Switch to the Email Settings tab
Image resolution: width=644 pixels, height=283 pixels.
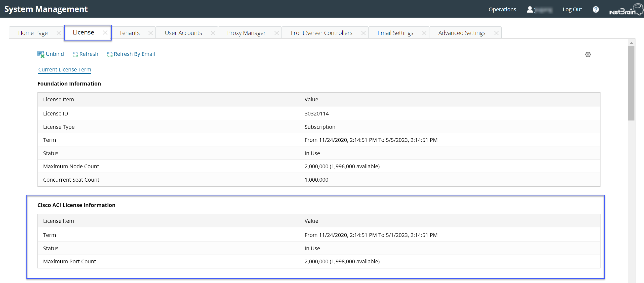click(x=395, y=33)
